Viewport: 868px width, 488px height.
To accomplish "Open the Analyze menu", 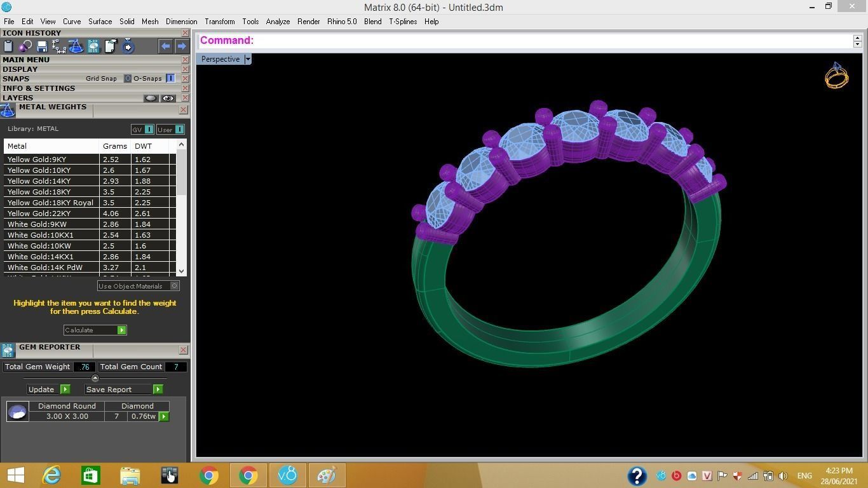I will (278, 22).
